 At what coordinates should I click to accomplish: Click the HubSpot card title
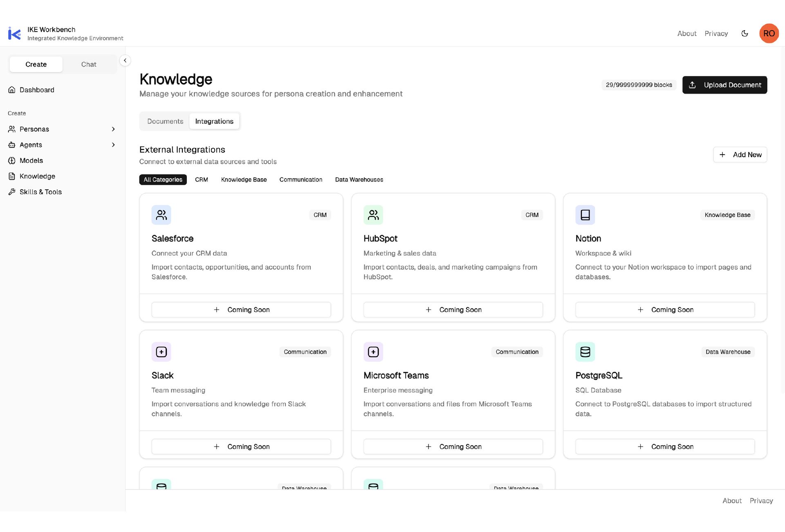pos(380,239)
